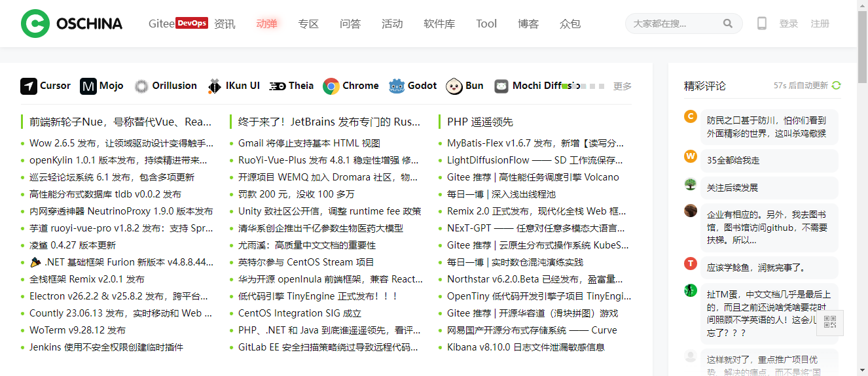Open the Bun project icon

pos(454,86)
